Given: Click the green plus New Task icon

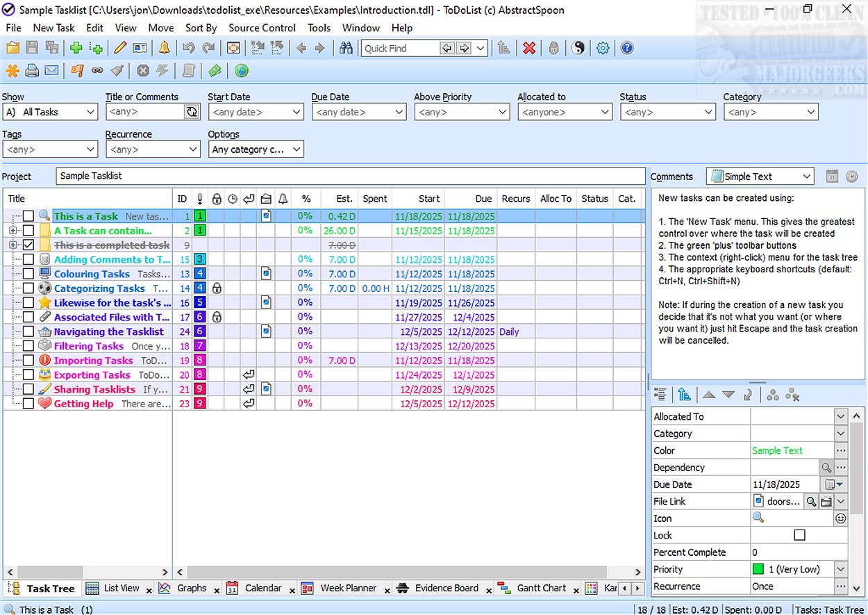Looking at the screenshot, I should click(76, 48).
